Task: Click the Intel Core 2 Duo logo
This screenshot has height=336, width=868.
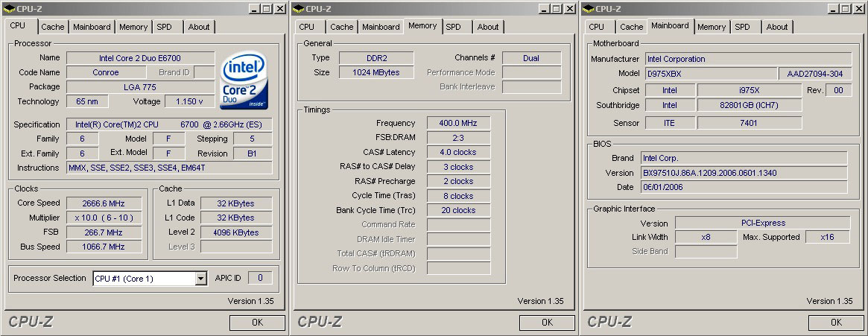Action: (x=244, y=80)
